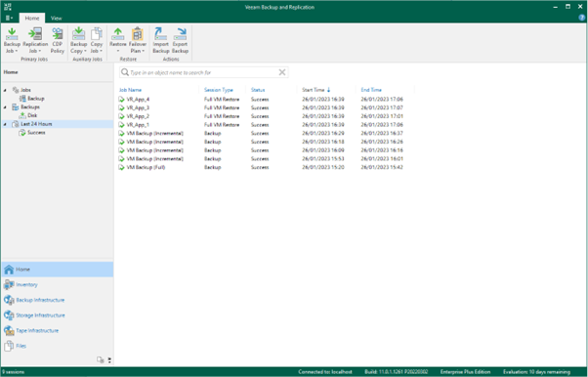Viewport: 588px width, 377px height.
Task: Select the VM Backup (Full) session row
Action: [x=266, y=167]
